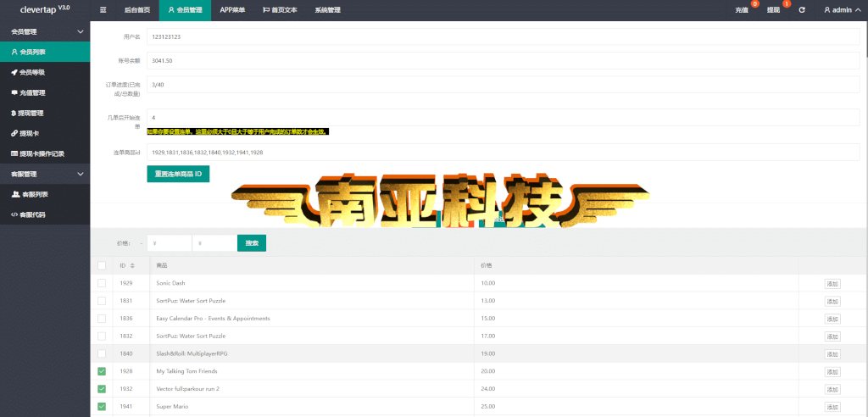Screen dimensions: 868x417
Task: Collapse the sidebar with hamburger icon
Action: point(103,10)
